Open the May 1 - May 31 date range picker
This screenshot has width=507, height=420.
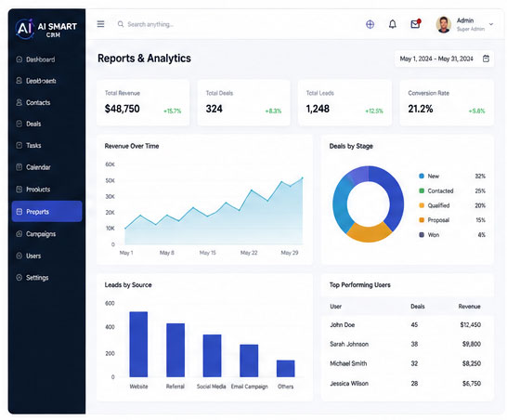[444, 59]
